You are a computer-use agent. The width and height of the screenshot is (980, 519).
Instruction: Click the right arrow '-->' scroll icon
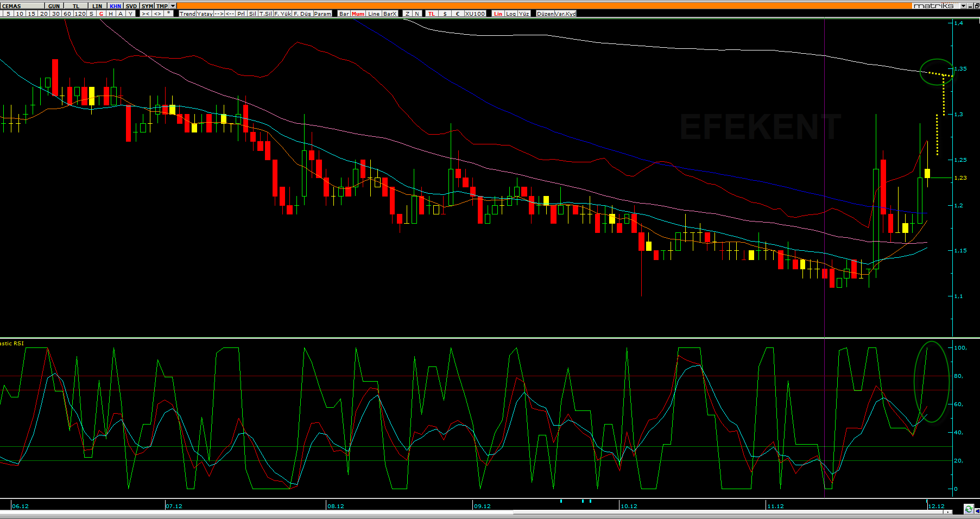click(219, 14)
